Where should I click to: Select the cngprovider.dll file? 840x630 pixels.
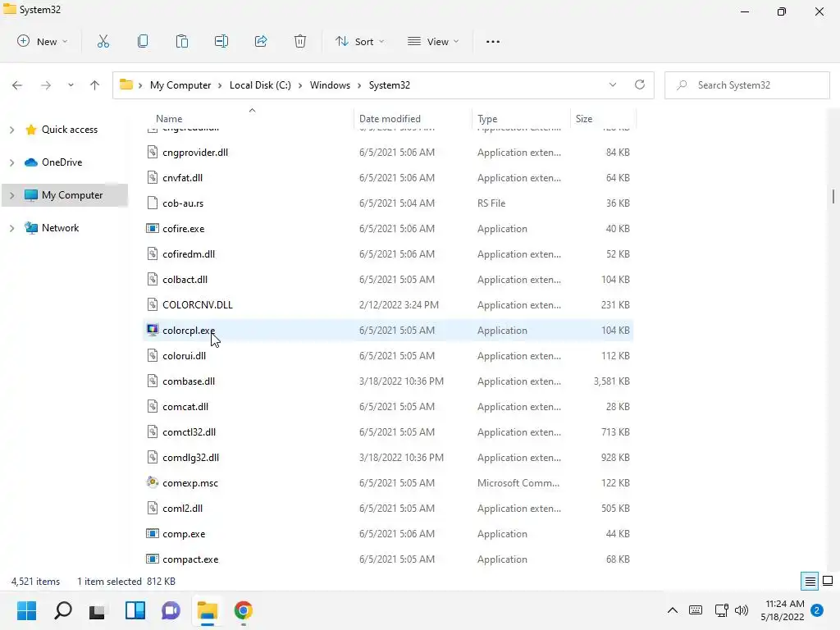click(388, 152)
